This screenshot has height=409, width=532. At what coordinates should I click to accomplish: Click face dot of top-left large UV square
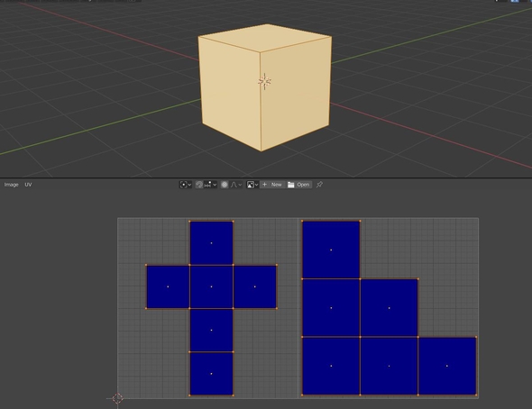[331, 250]
